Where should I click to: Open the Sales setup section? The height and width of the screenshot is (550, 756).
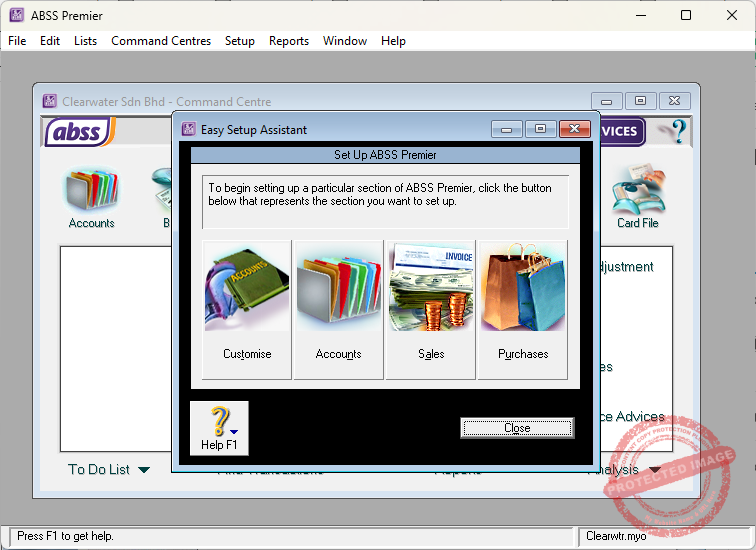(x=431, y=309)
